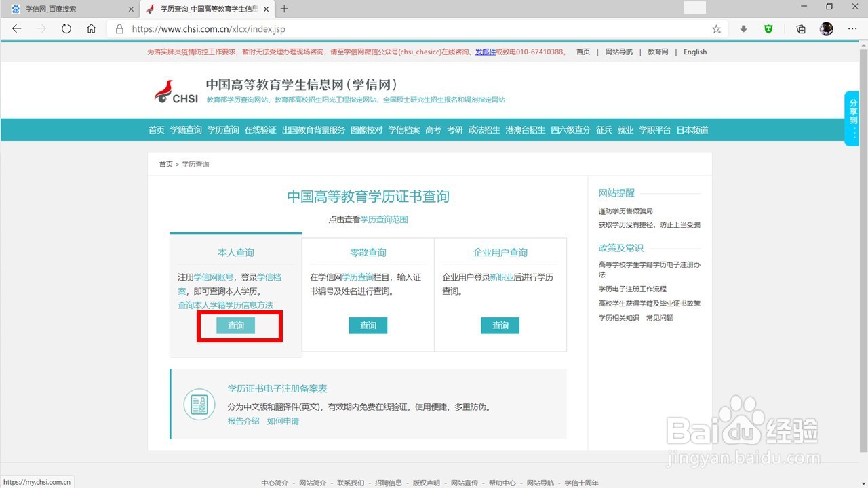
Task: Click the 查询 button under 本人查询
Action: 235,325
